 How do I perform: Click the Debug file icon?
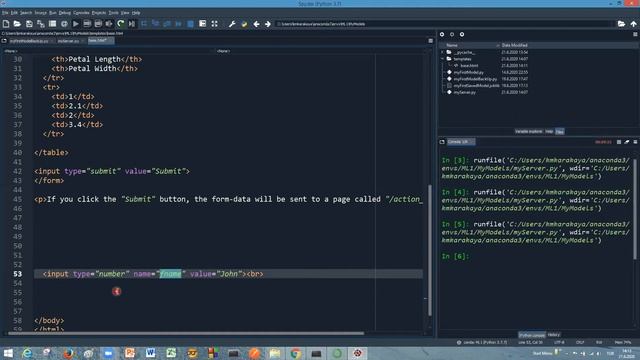pos(132,24)
